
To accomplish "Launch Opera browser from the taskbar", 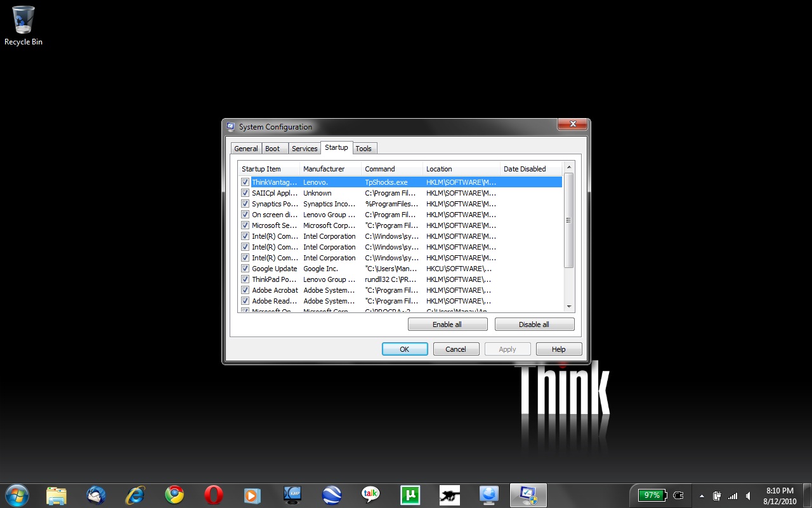I will 214,495.
